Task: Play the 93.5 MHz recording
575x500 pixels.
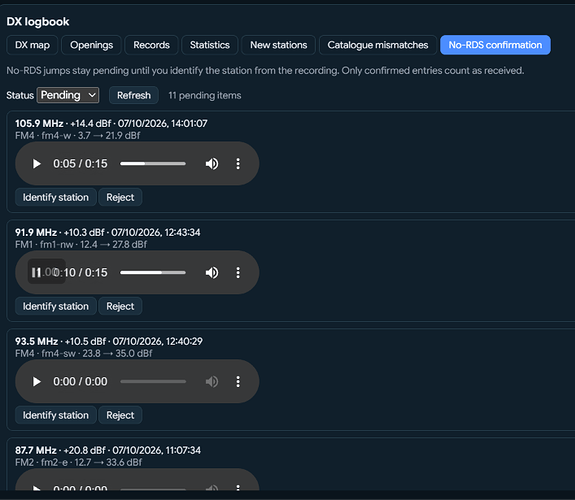Action: [36, 382]
